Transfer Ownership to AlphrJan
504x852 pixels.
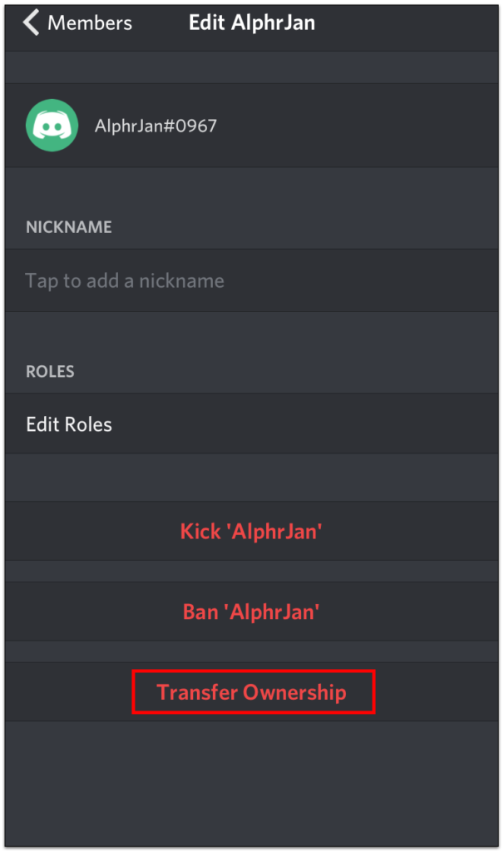[251, 691]
